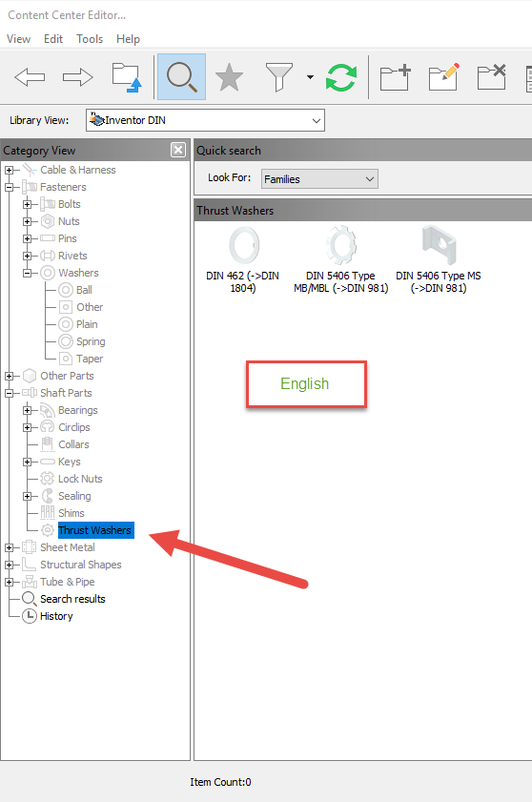This screenshot has height=802, width=532.
Task: Open the Tools menu
Action: click(90, 39)
